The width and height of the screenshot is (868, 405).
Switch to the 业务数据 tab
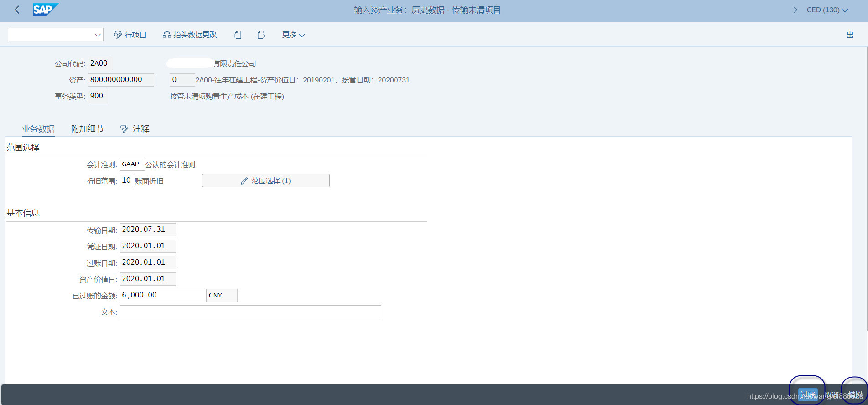point(38,129)
